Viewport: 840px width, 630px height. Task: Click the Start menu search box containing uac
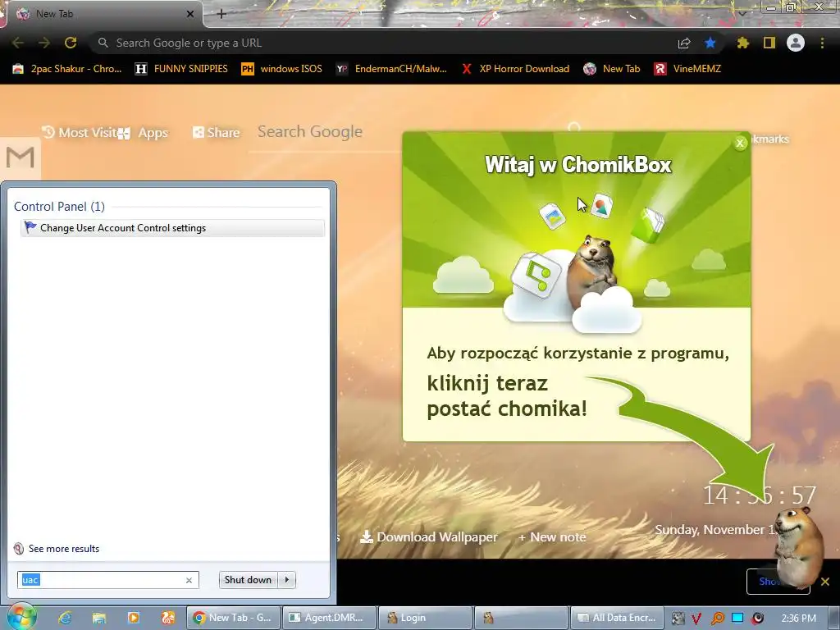click(102, 580)
